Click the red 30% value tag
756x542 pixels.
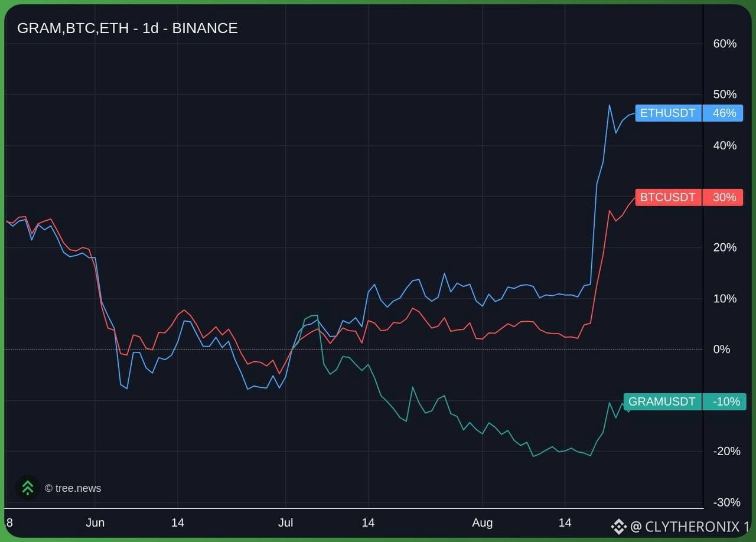pos(724,197)
